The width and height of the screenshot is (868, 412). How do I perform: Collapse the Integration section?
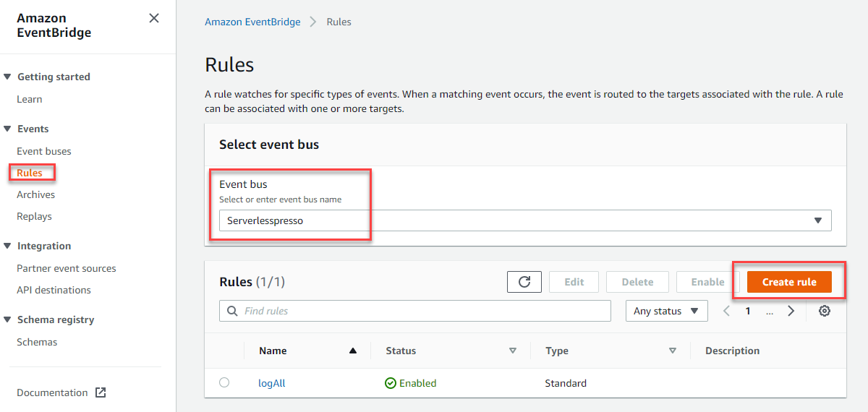[x=7, y=246]
